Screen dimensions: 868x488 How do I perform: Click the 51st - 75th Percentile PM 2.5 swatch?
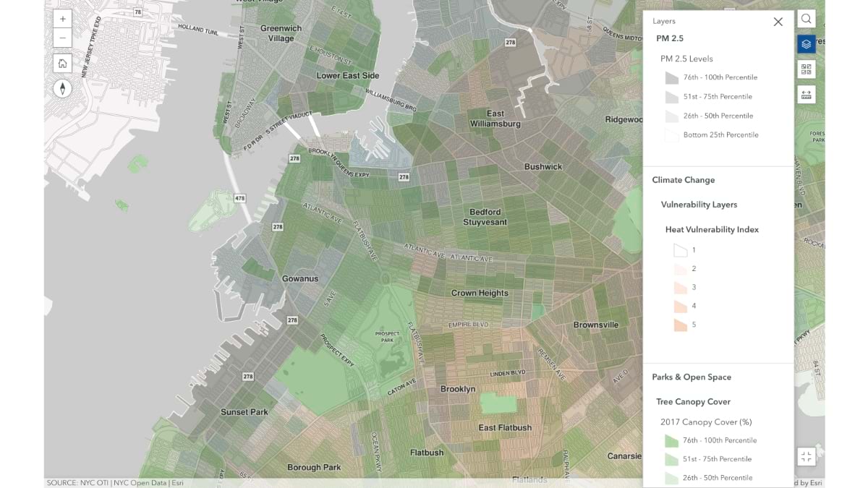point(672,97)
